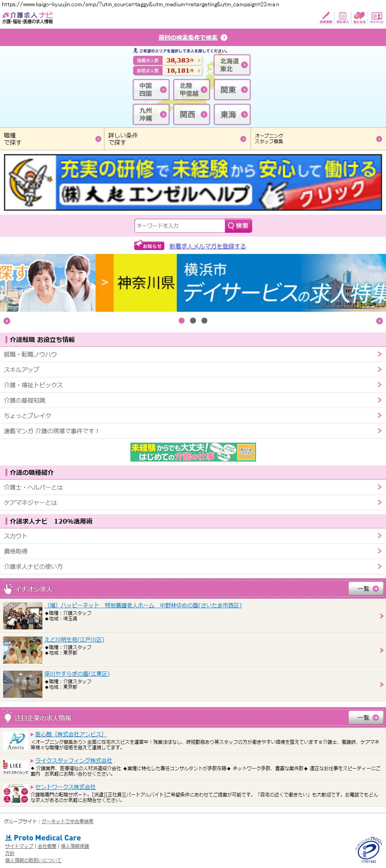
Task: Open オープニングスタッフ募集 option
Action: point(318,139)
